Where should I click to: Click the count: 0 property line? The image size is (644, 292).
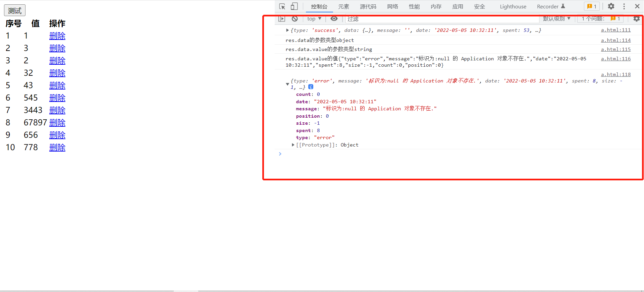pyautogui.click(x=308, y=94)
